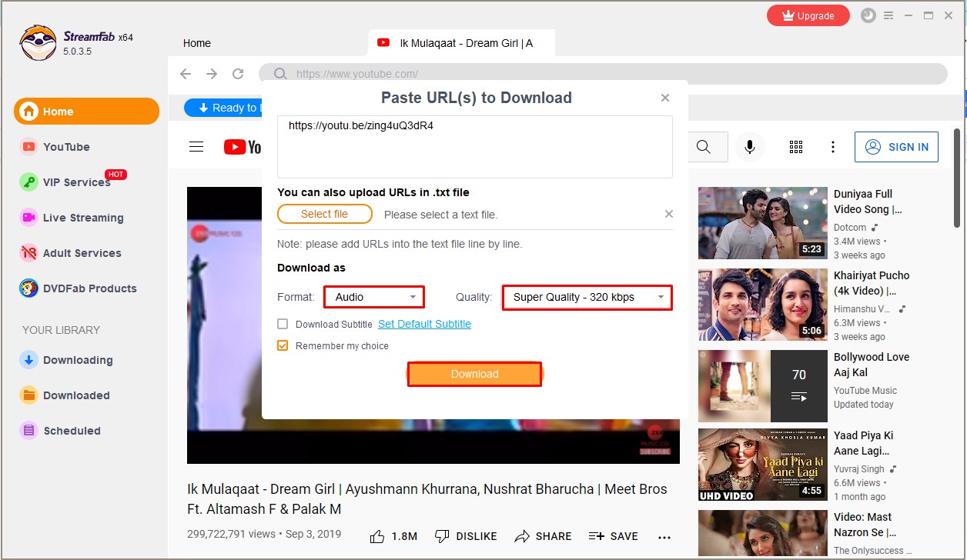Open the Khairiyat Pucho video thumbnail
Viewport: 967px width, 560px height.
point(763,305)
